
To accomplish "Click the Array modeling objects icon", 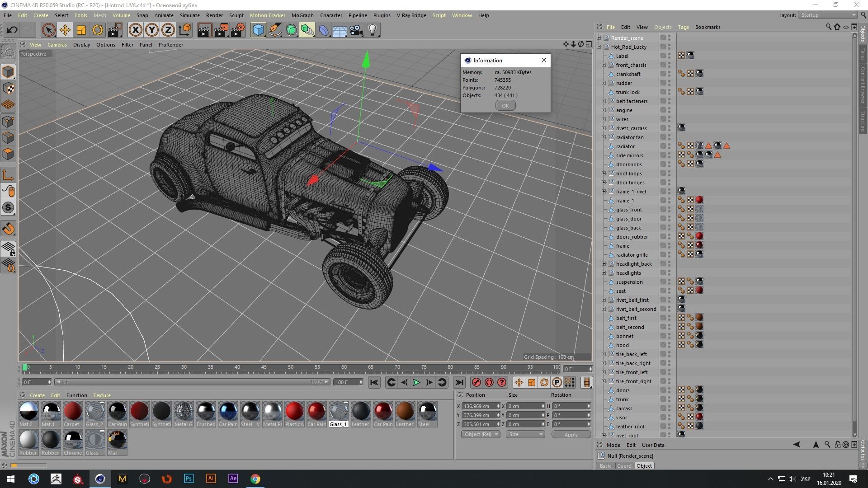I will tap(307, 30).
